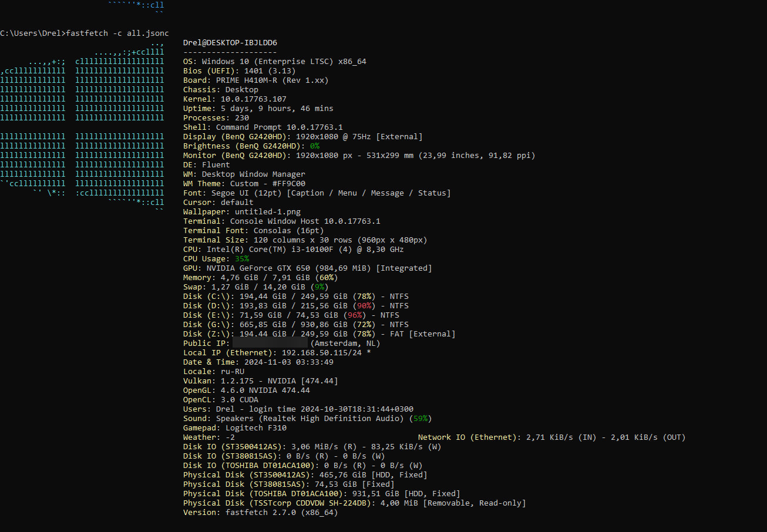This screenshot has width=767, height=532.
Task: Click the OS line showing Windows 10
Action: [x=274, y=62]
